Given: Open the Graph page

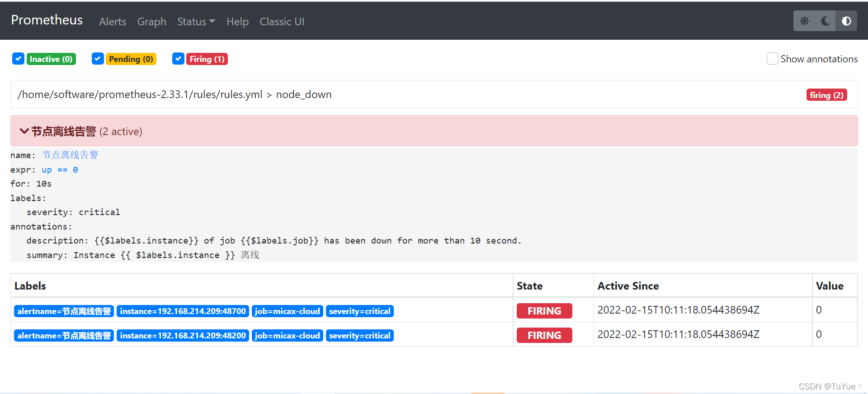Looking at the screenshot, I should [151, 21].
